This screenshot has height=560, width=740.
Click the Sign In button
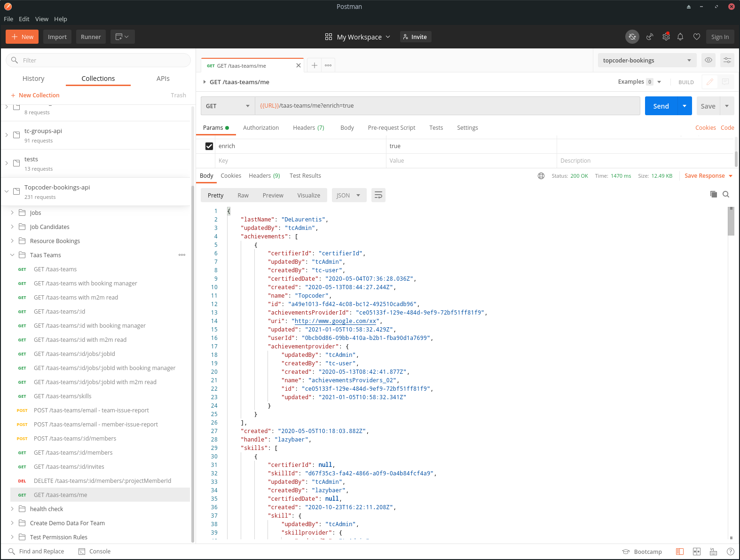pyautogui.click(x=720, y=37)
